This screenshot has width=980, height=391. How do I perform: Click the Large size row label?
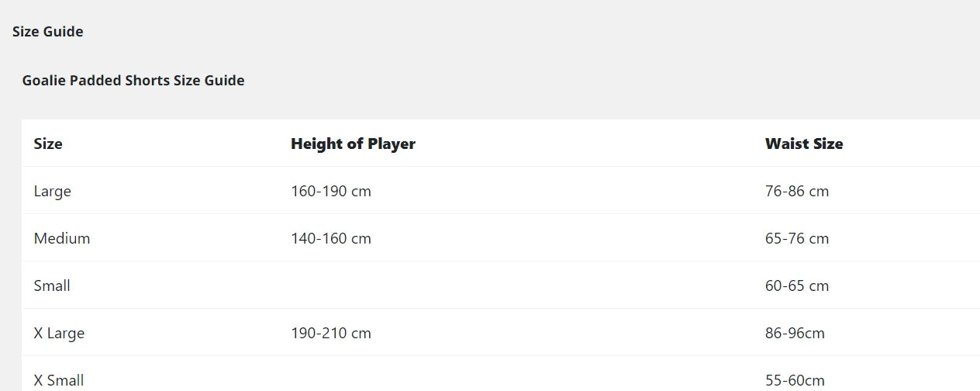point(53,192)
